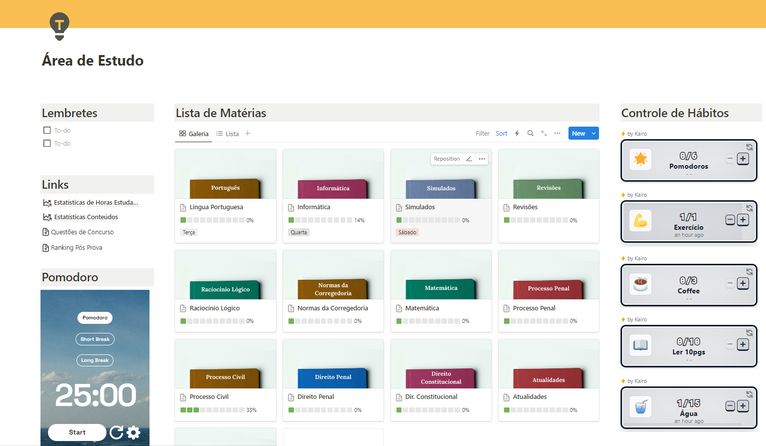Open Dir. Constitucional entry title
The image size is (766, 446).
(x=431, y=397)
